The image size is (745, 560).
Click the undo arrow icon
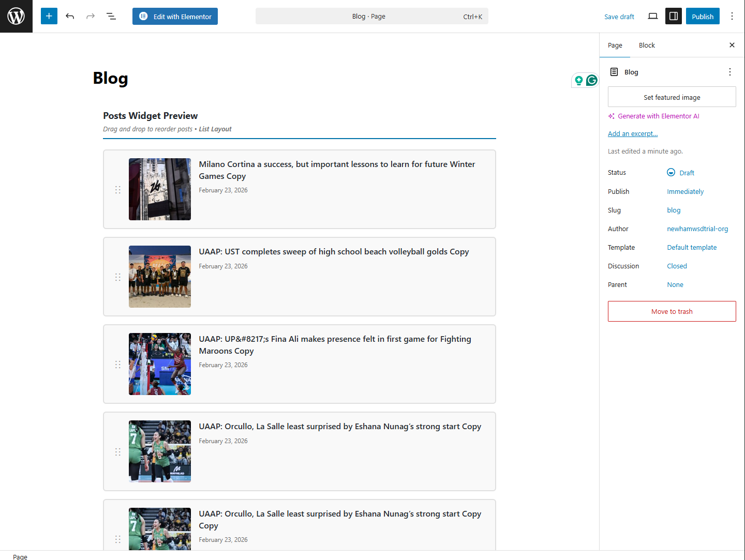pos(70,16)
